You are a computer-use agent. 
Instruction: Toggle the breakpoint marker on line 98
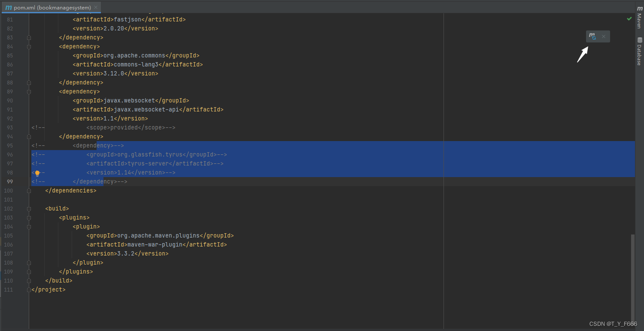tap(37, 172)
